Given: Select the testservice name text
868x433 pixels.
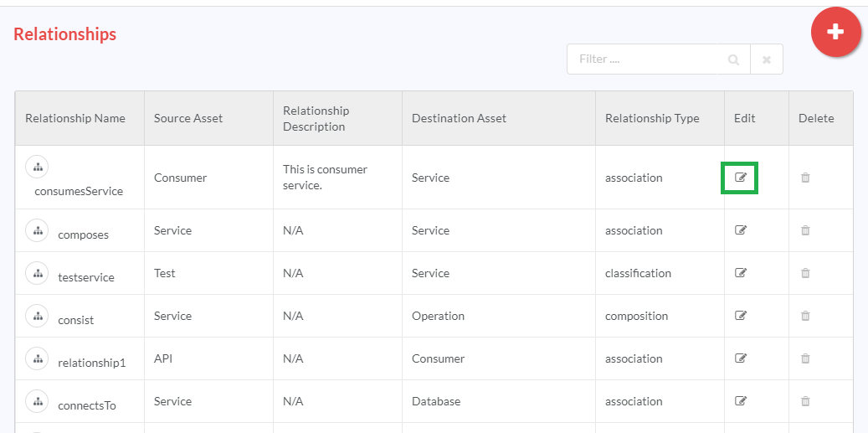Looking at the screenshot, I should [x=86, y=277].
